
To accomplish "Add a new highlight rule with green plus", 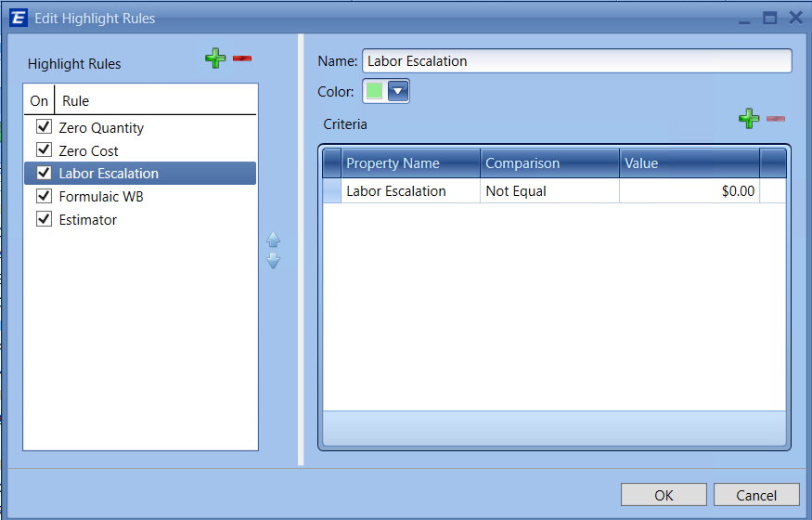I will coord(215,59).
